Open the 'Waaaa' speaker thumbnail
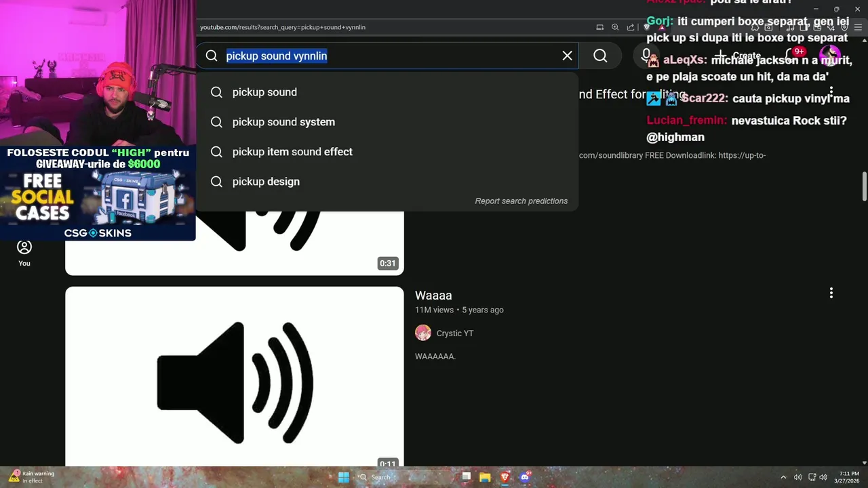The height and width of the screenshot is (488, 868). [235, 377]
